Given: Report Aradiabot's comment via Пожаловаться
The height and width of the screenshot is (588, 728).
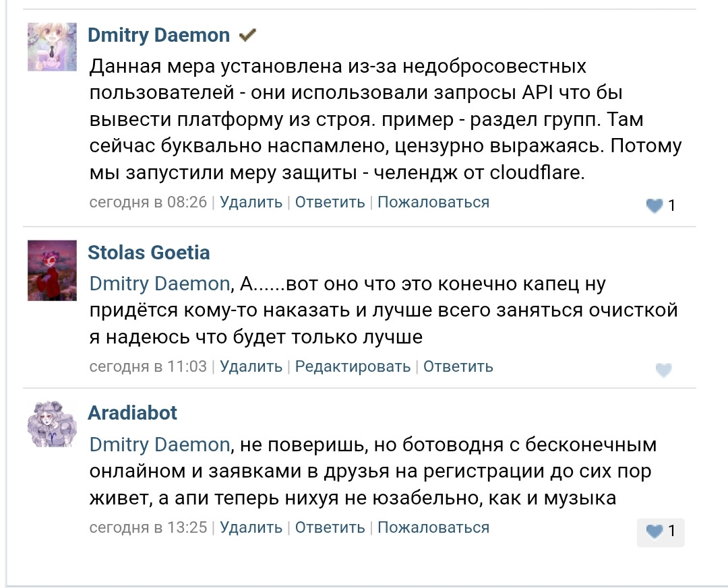Looking at the screenshot, I should [433, 527].
